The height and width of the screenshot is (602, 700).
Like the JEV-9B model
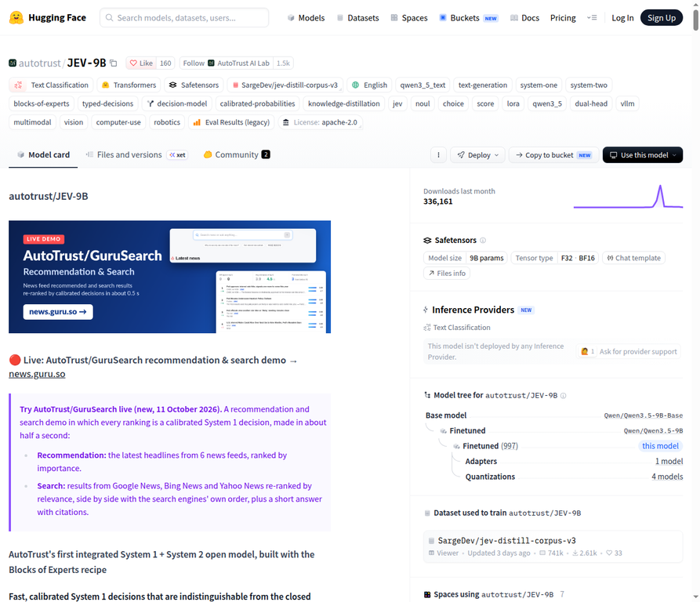click(x=141, y=63)
